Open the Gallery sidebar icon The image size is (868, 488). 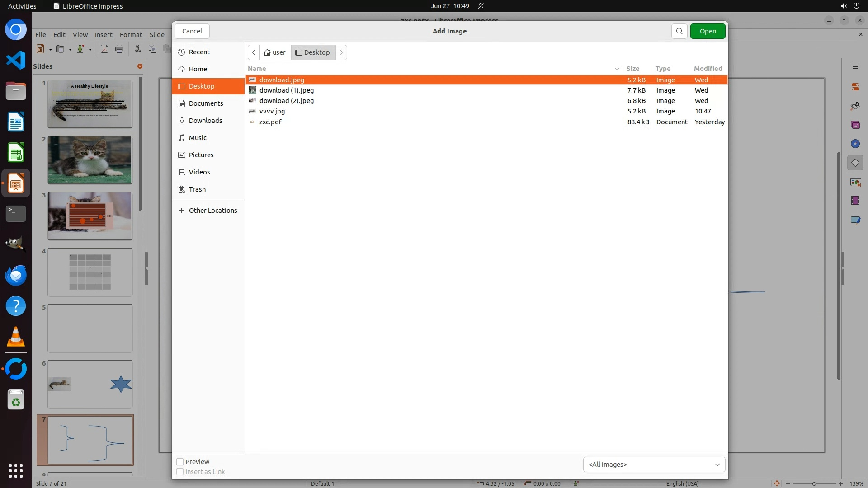855,125
